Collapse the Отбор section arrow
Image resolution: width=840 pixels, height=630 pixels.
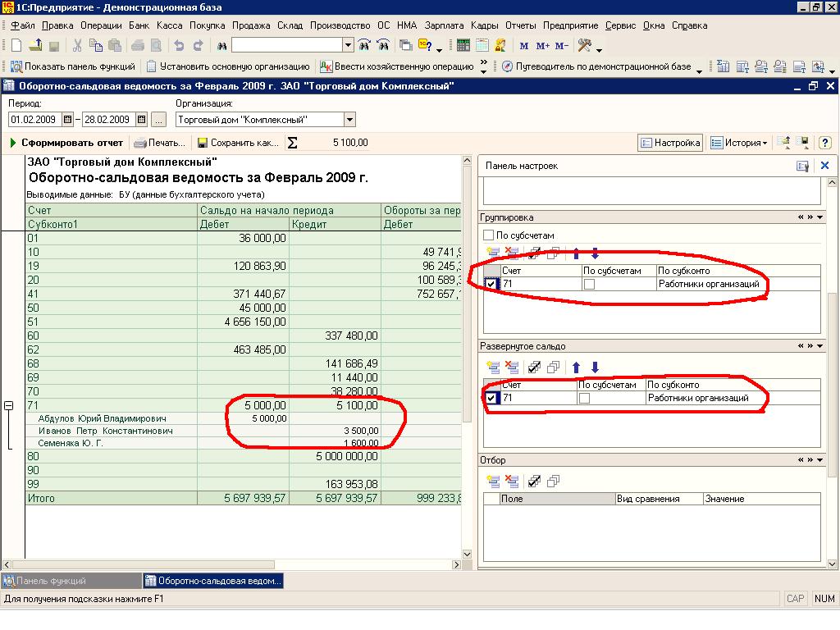(x=820, y=460)
